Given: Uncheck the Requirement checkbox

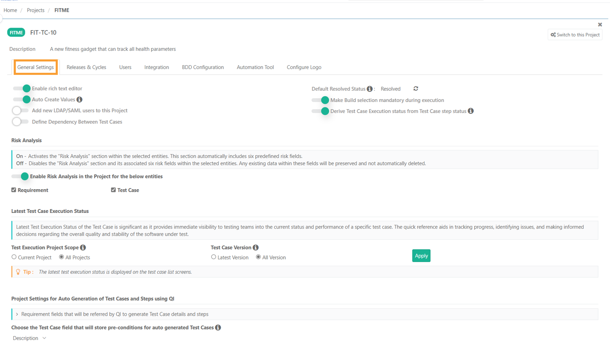Looking at the screenshot, I should click(14, 190).
